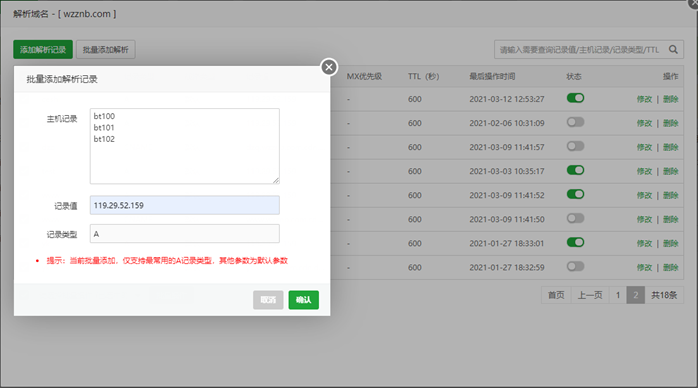Go to 上一页 previous page
The image size is (698, 388).
[590, 295]
